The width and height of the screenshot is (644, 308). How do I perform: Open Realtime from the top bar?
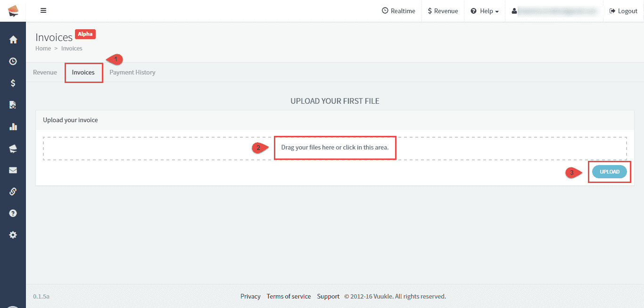[x=398, y=11]
